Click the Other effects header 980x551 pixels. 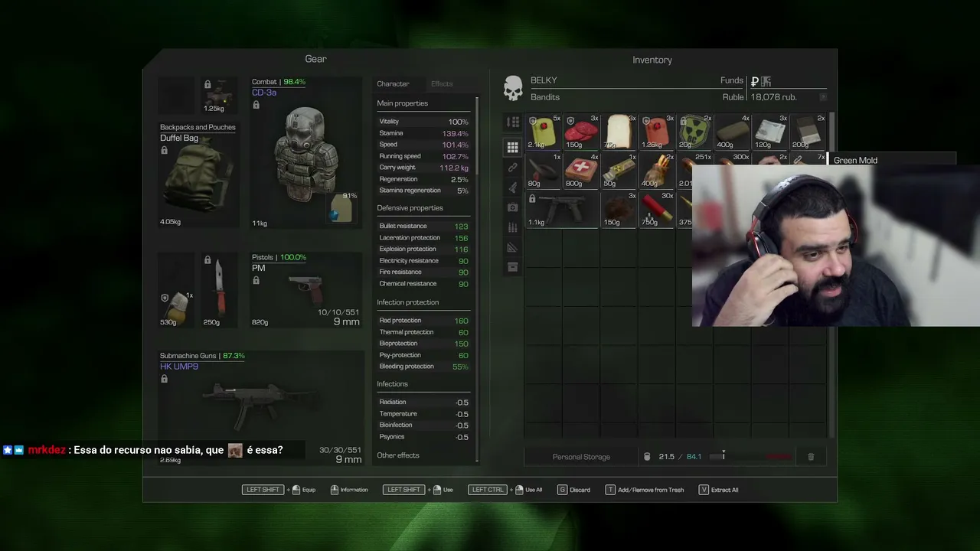(398, 455)
